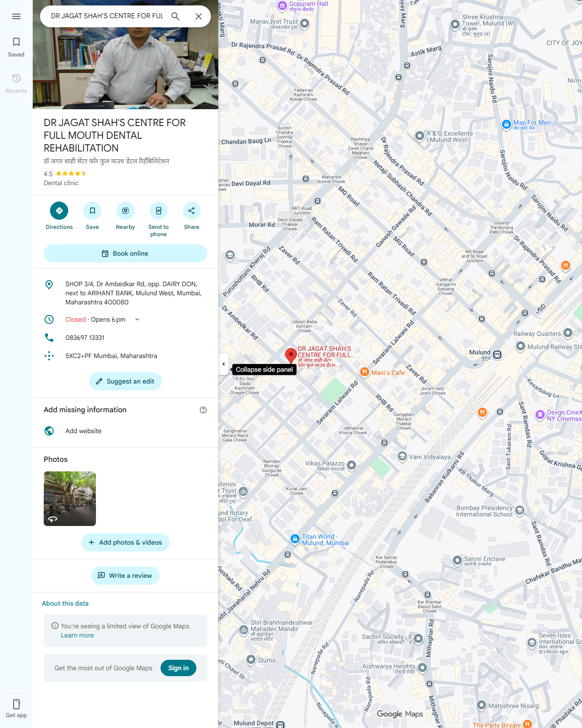Clear the search with X icon
The image size is (582, 728).
point(199,16)
